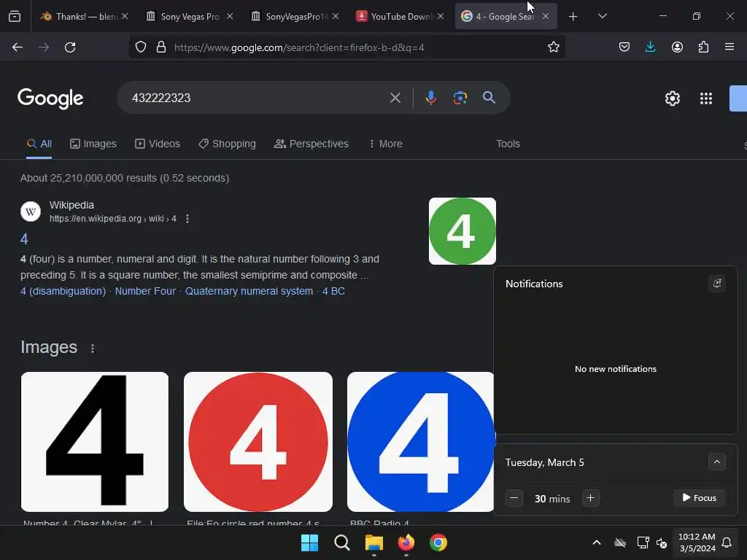Launch Google Chrome from taskbar

438,542
